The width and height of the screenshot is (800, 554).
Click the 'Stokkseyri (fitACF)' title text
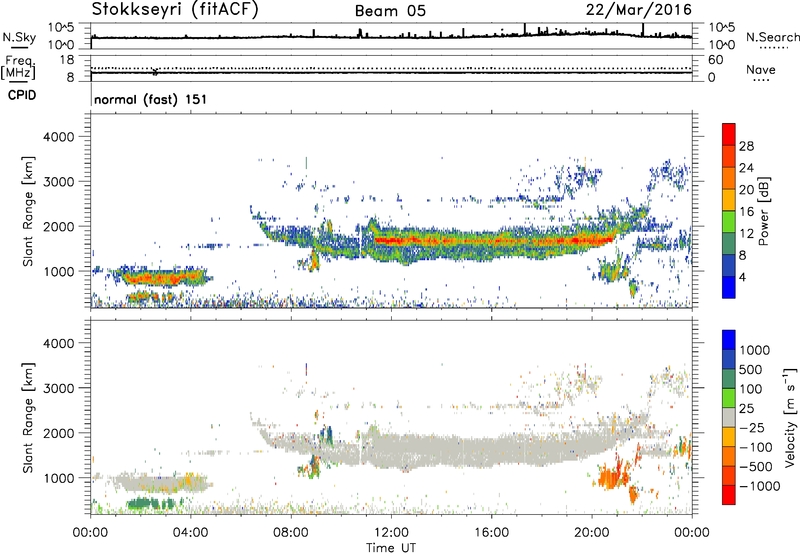tap(175, 9)
